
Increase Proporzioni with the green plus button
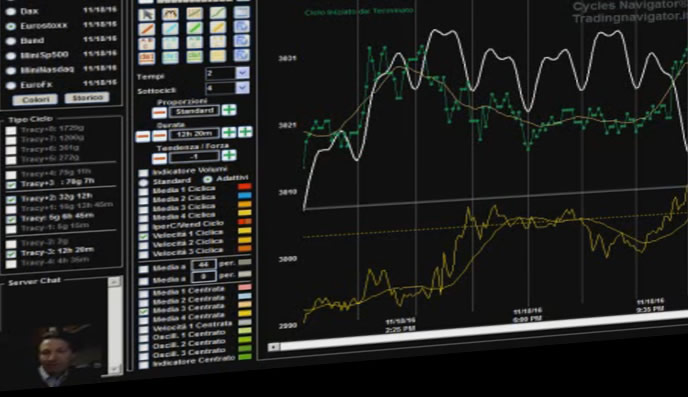click(x=229, y=109)
